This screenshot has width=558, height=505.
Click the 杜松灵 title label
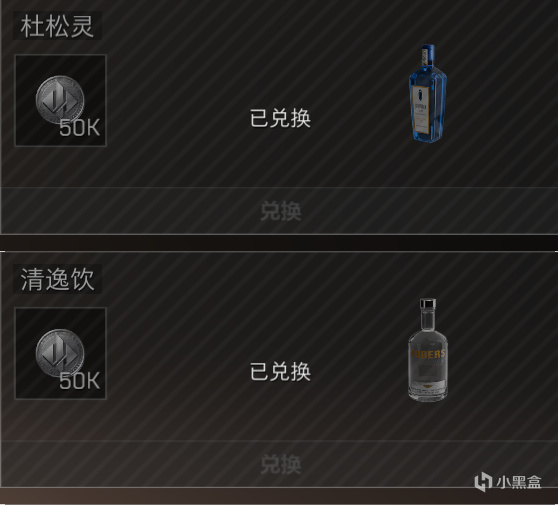57,26
